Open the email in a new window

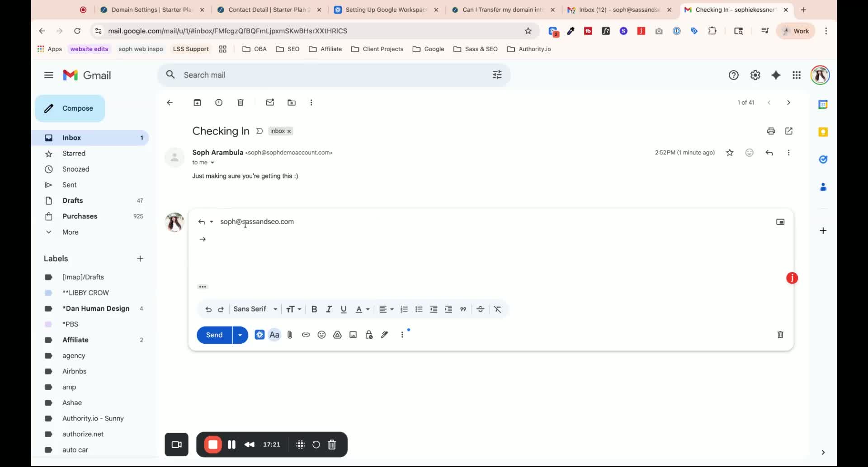tap(789, 131)
